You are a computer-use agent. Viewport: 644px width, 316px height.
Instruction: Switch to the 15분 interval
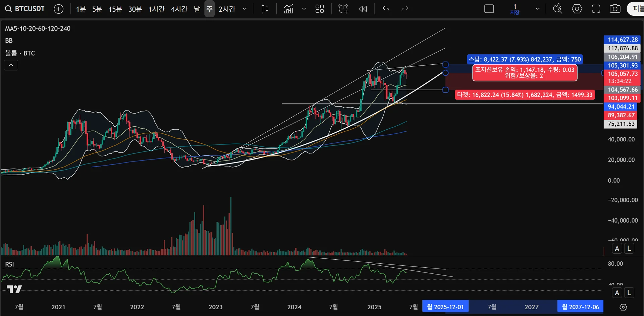(x=115, y=9)
